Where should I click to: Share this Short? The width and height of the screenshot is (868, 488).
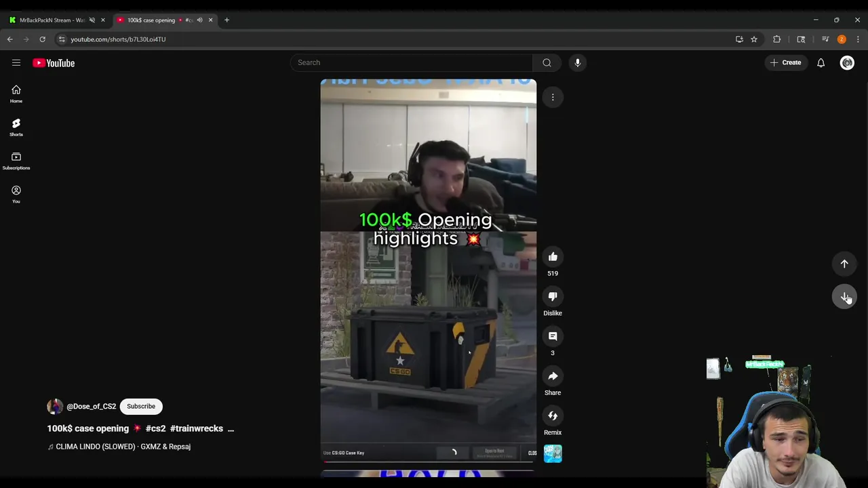click(553, 376)
